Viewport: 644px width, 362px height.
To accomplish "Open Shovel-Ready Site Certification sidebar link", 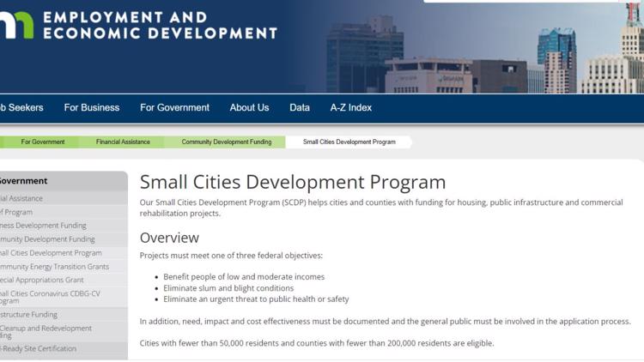I will tap(38, 348).
